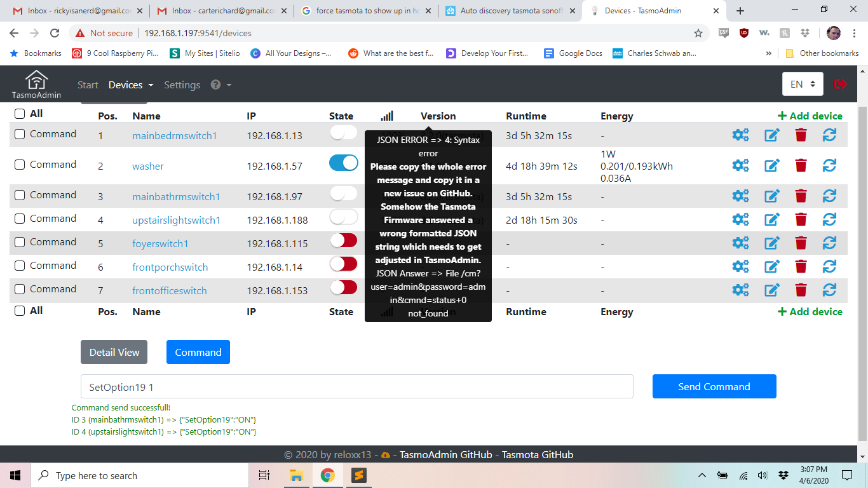Open the help dropdown next to Settings
This screenshot has height=488, width=868.
[220, 85]
